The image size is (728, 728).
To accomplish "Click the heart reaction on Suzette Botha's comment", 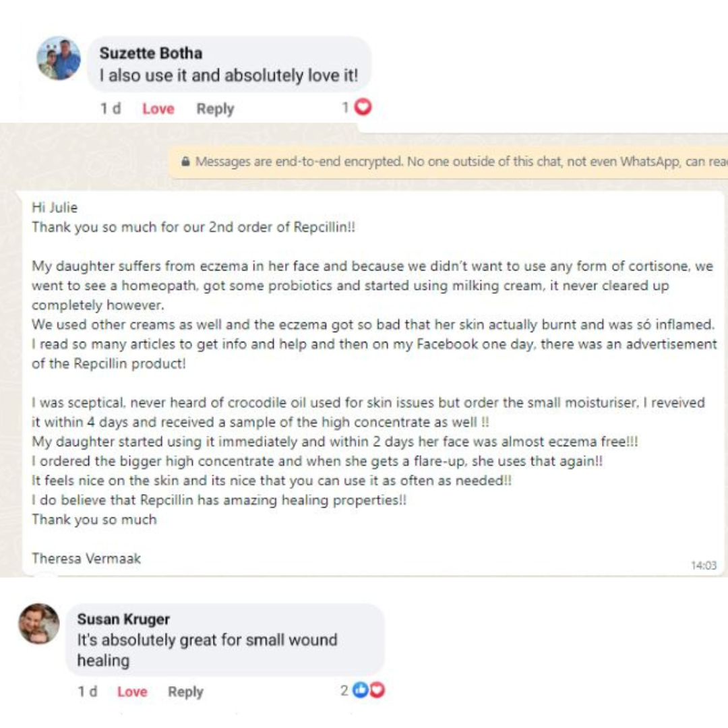I will coord(363,107).
